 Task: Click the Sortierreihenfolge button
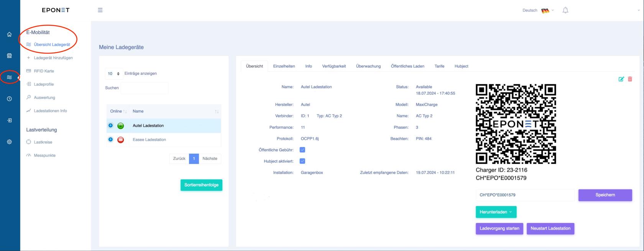pyautogui.click(x=201, y=185)
